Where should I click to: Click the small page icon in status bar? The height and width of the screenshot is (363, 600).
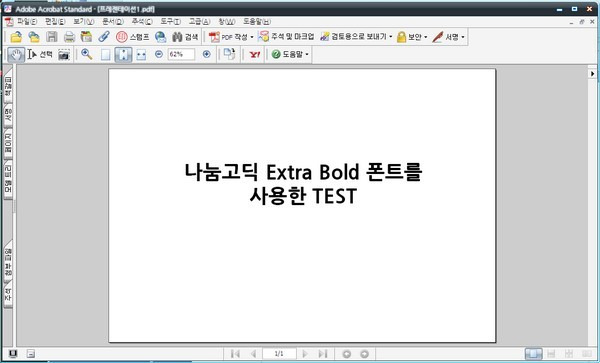[31, 354]
